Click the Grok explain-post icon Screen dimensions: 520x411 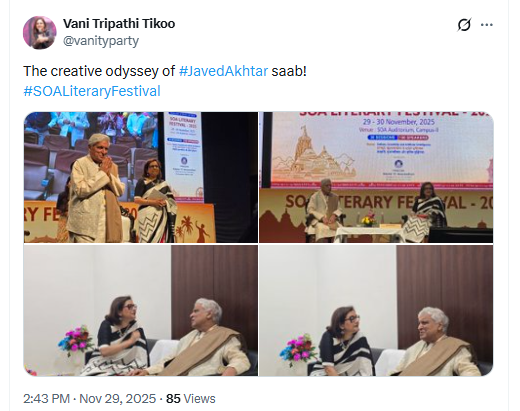pos(464,25)
